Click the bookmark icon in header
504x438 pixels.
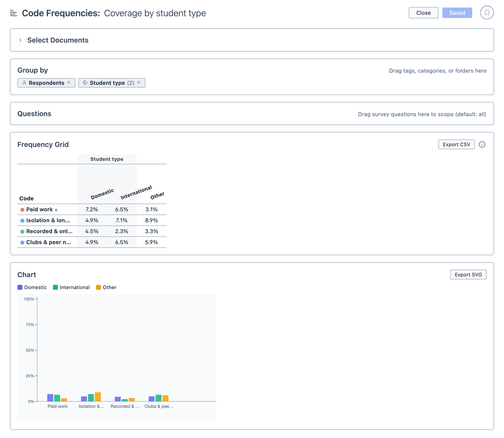tap(487, 13)
